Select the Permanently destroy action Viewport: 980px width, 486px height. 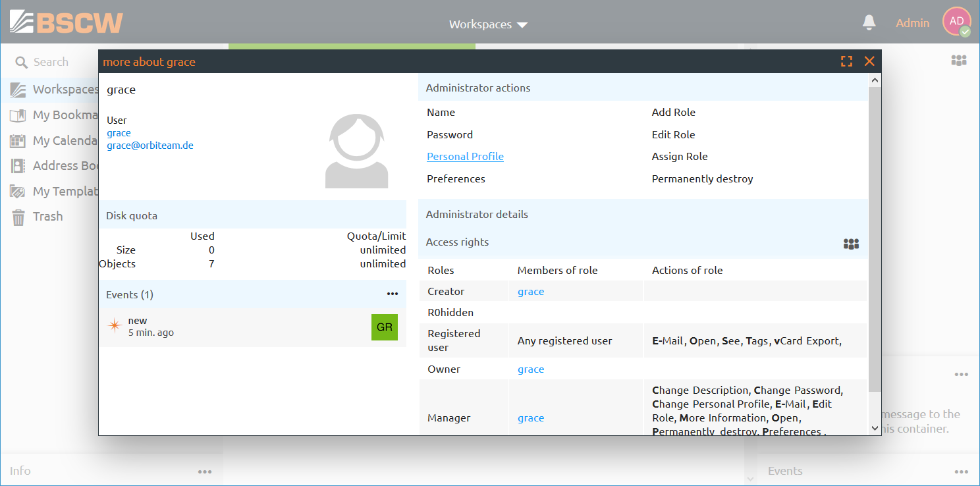click(702, 179)
